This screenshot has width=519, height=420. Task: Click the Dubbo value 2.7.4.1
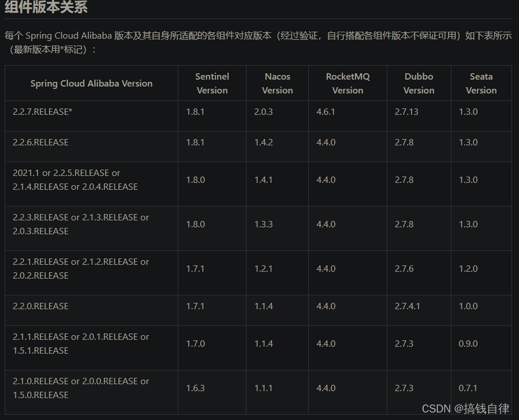pos(408,306)
